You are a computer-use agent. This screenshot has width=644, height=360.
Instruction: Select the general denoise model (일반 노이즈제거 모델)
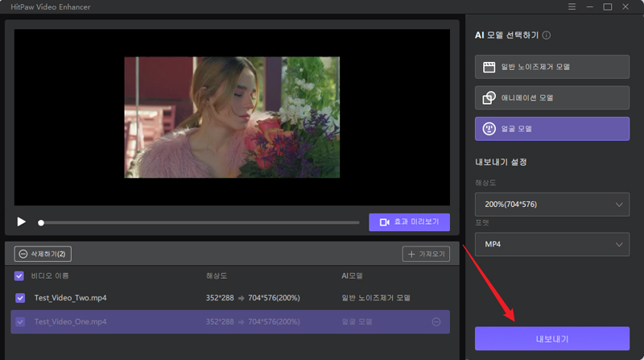(551, 67)
